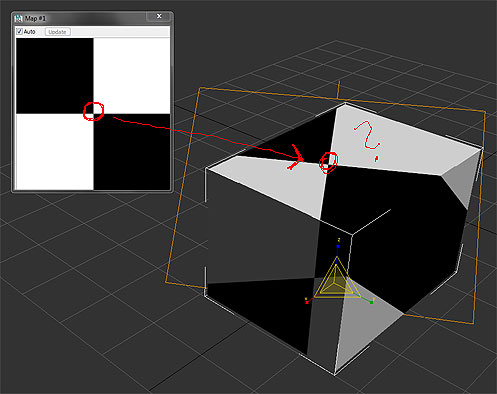Grab the green Y-axis gizmo handle
The image size is (497, 394).
pyautogui.click(x=371, y=302)
